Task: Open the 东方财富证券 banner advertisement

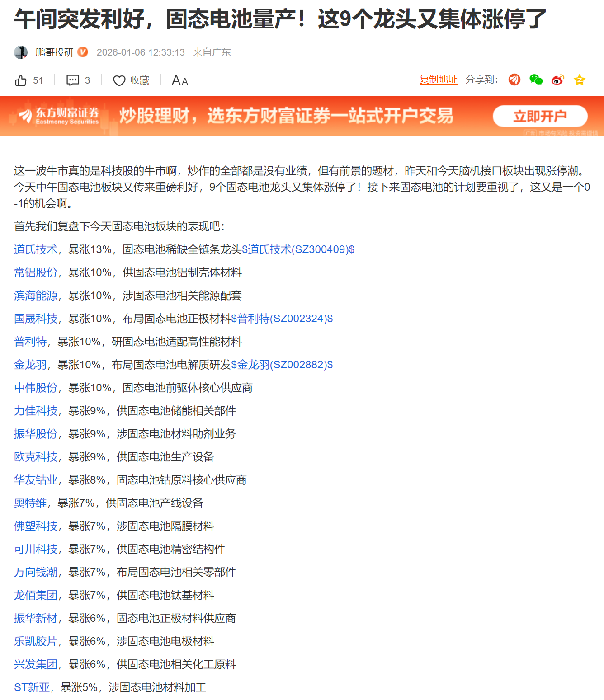Action: click(x=302, y=116)
